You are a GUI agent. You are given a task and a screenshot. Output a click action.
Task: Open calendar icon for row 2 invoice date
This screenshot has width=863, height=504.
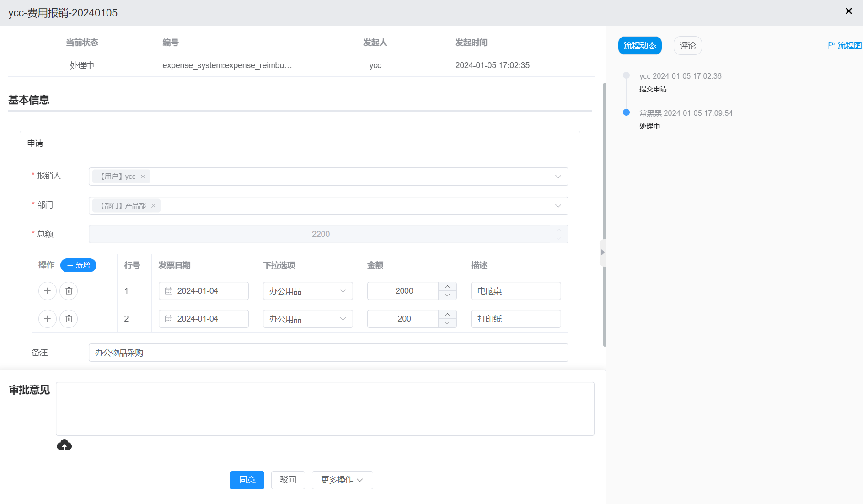coord(168,319)
